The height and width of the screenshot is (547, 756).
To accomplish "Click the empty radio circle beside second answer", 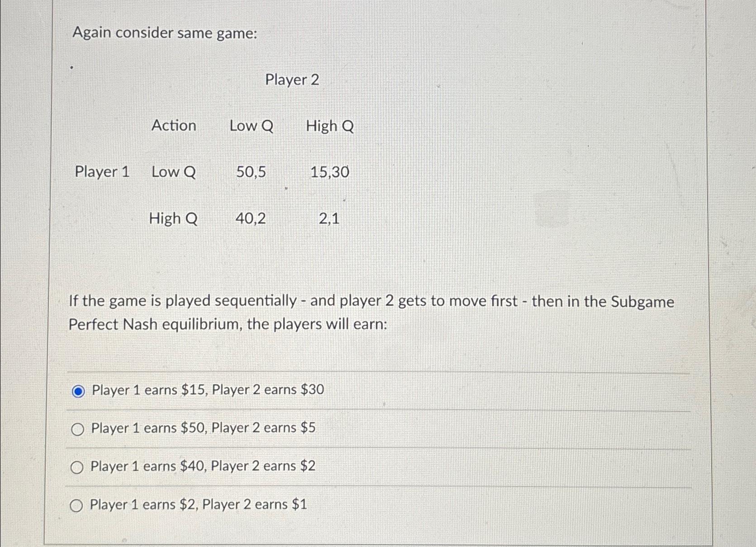I will click(77, 428).
